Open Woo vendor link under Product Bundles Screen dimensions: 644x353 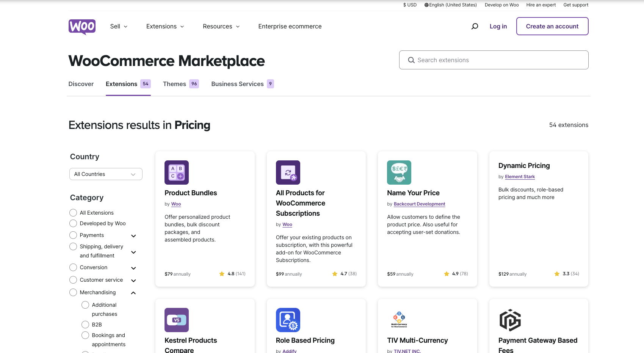pos(176,204)
